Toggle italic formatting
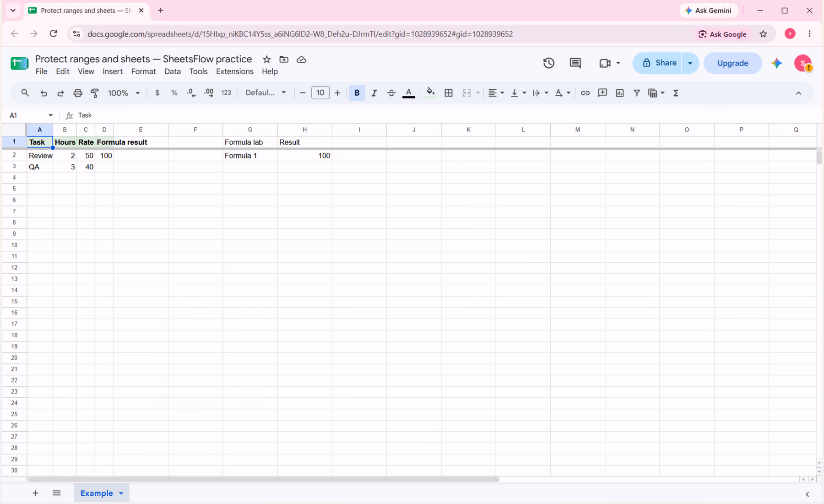The image size is (824, 504). tap(374, 93)
